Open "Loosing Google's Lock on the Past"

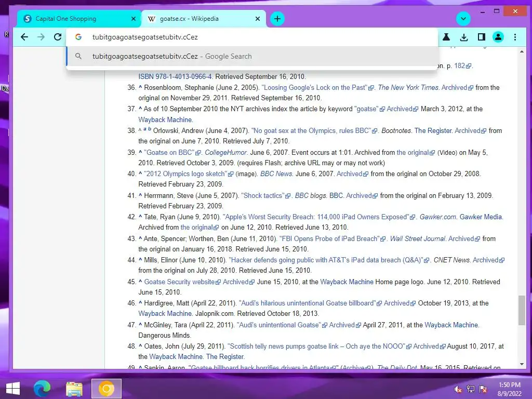(317, 87)
